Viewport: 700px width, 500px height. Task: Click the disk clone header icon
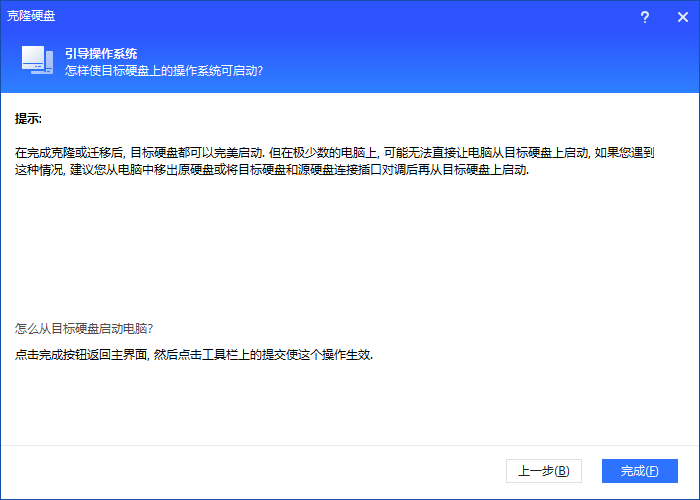[x=38, y=60]
